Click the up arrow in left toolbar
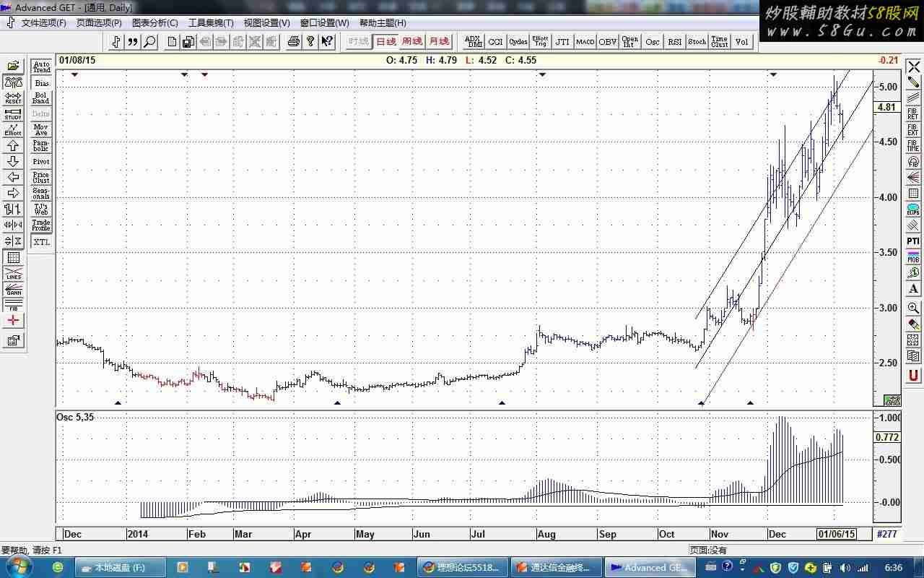 pos(13,146)
